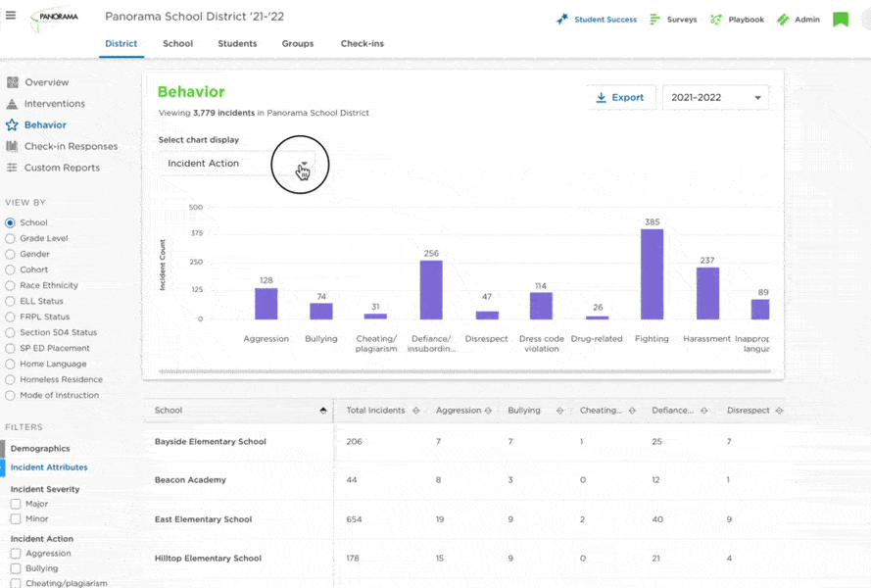Image resolution: width=871 pixels, height=588 pixels.
Task: Open Bayside Elementary School link
Action: coord(211,441)
